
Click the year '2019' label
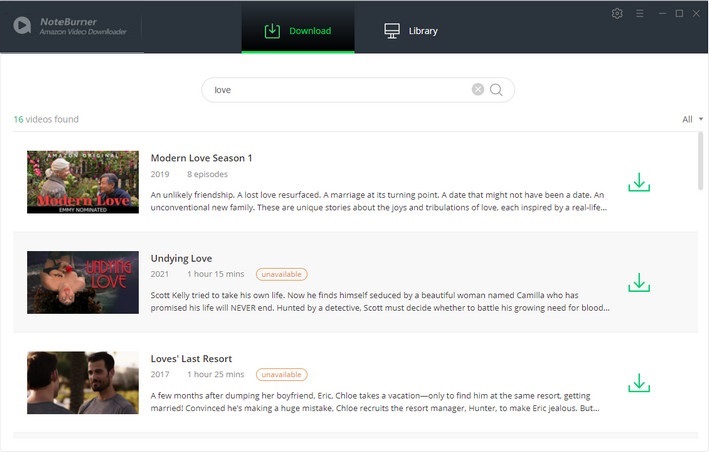[x=160, y=174]
